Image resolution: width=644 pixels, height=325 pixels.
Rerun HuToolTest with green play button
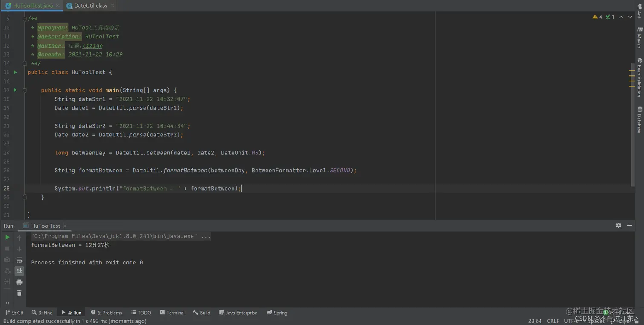pos(7,238)
